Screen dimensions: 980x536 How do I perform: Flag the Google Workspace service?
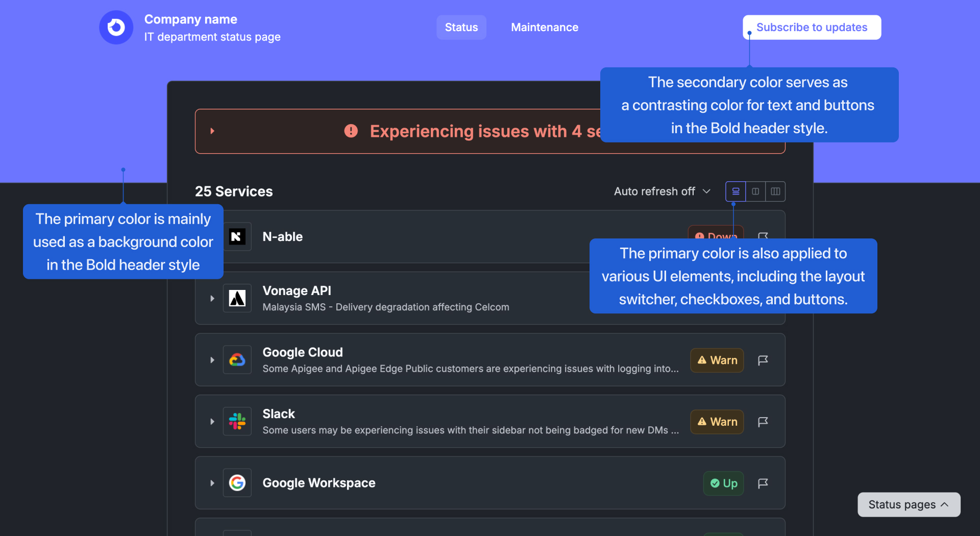coord(763,483)
